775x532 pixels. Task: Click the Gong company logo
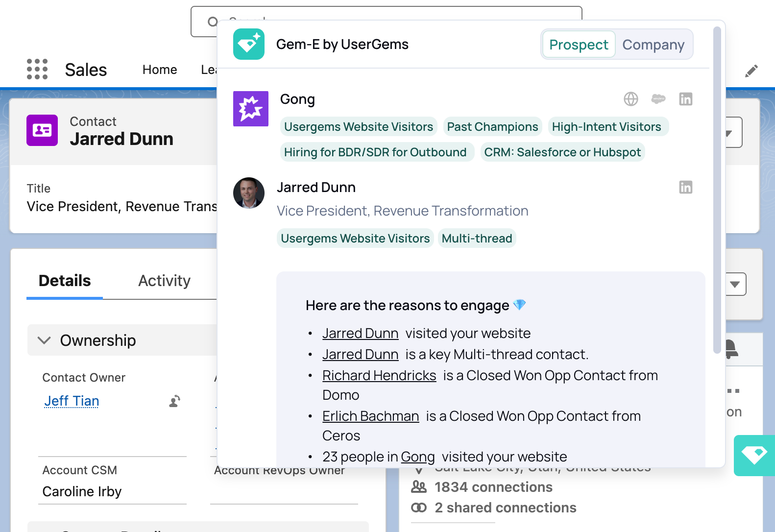pos(251,109)
